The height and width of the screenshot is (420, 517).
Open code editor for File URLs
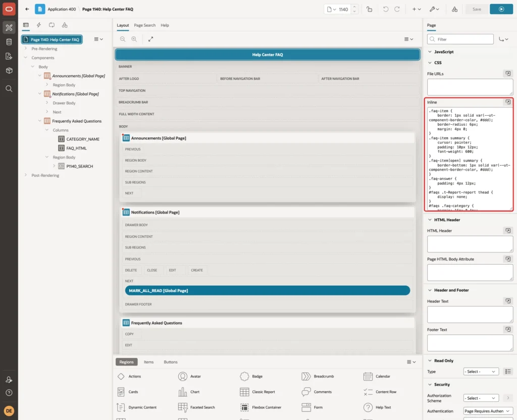tap(508, 74)
